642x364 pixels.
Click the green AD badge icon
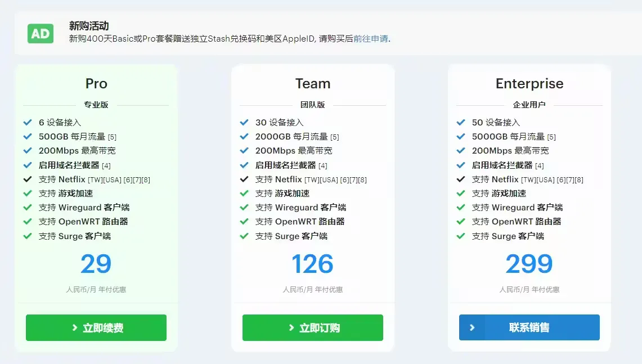pyautogui.click(x=41, y=34)
